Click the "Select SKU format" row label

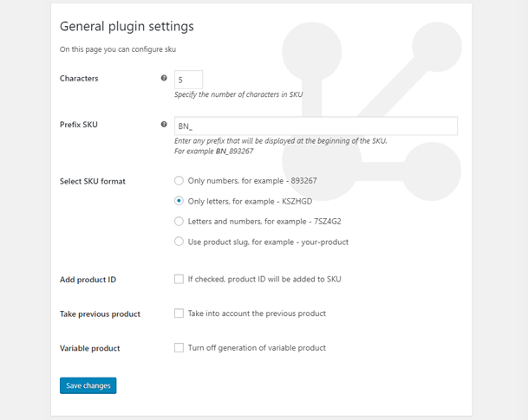tap(93, 181)
